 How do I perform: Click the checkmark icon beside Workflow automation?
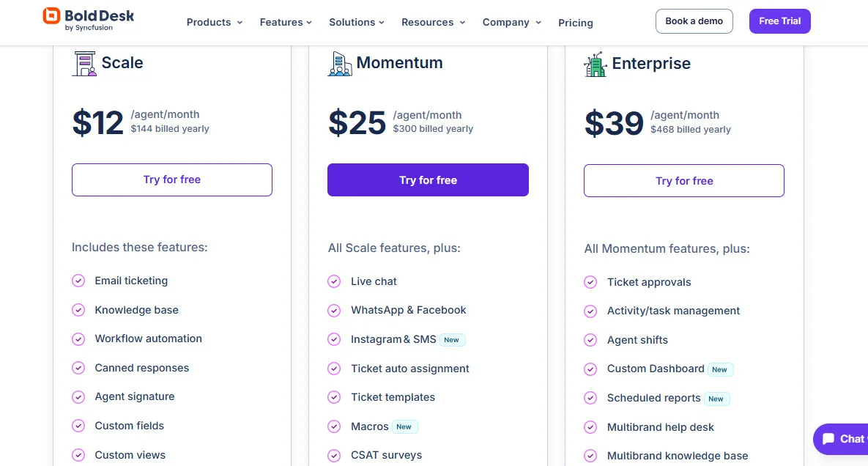click(78, 339)
